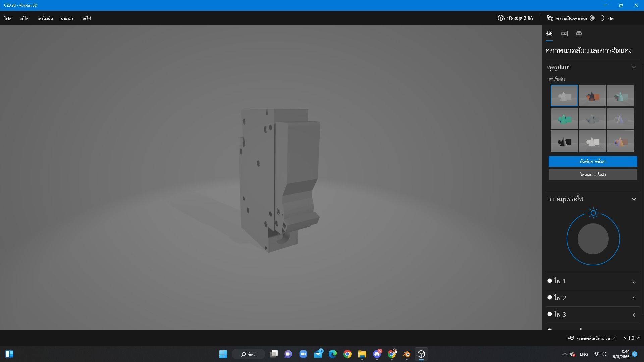Toggle light ไฟ 1 on or off
Image resolution: width=644 pixels, height=362 pixels.
(549, 281)
